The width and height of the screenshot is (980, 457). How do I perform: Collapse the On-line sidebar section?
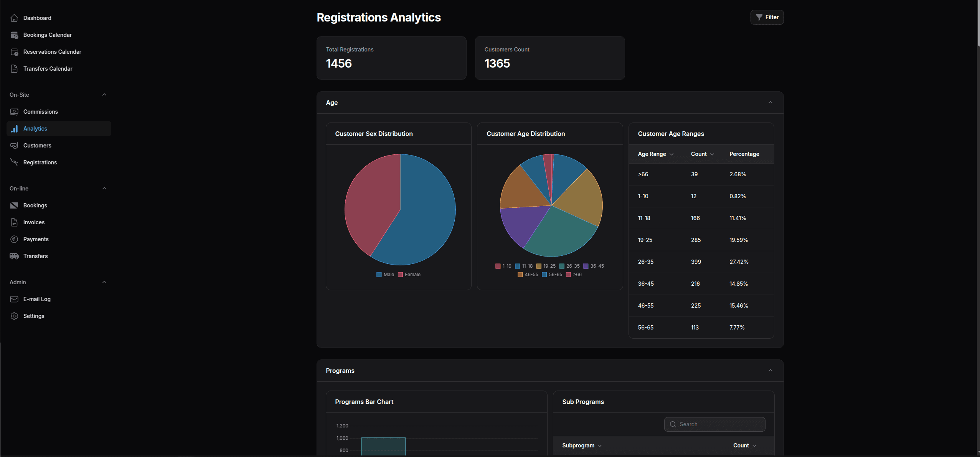tap(104, 188)
